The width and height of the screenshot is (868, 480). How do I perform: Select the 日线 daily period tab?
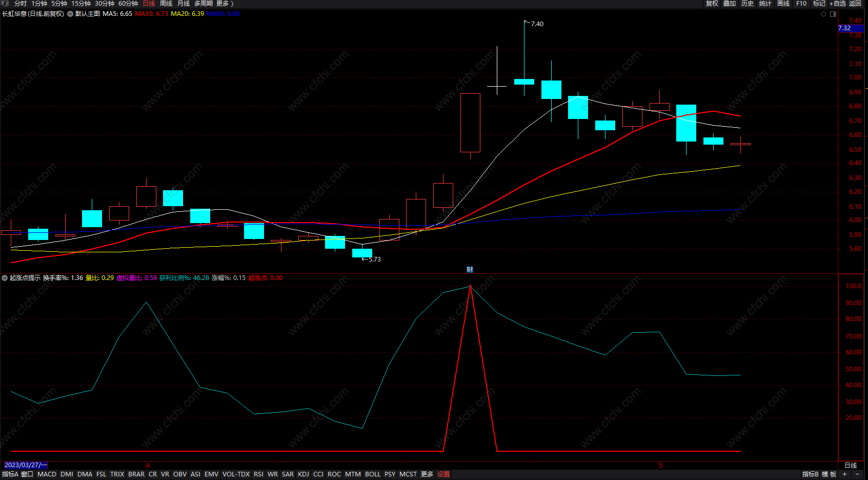149,4
